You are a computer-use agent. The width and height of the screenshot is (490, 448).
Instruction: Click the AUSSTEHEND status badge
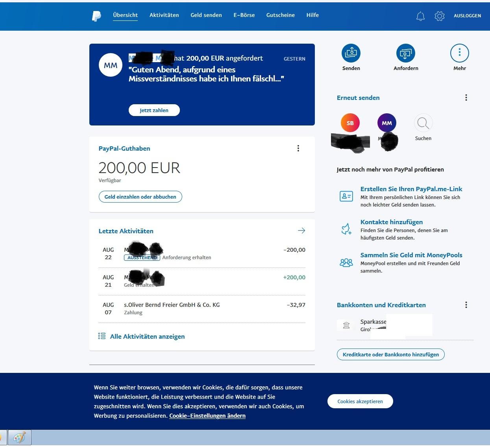[x=142, y=258]
